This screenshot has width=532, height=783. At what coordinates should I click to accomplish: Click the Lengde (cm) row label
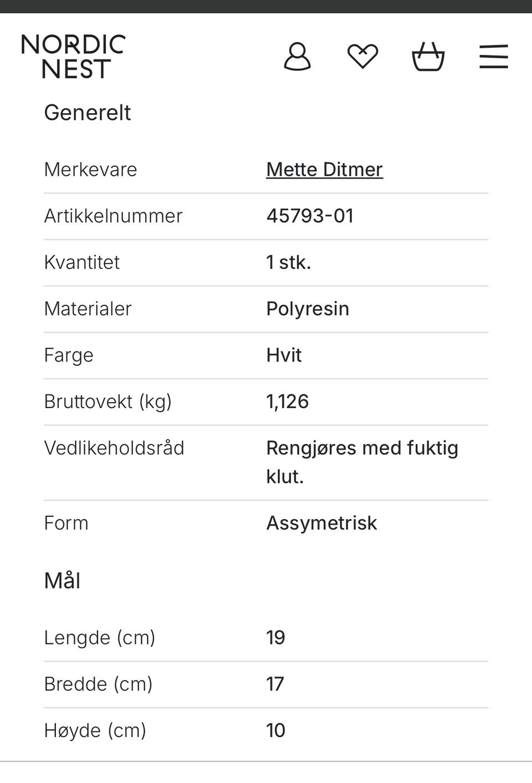point(99,638)
